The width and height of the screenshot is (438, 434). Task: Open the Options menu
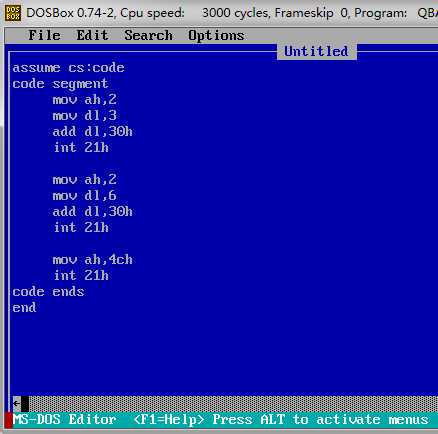(216, 36)
